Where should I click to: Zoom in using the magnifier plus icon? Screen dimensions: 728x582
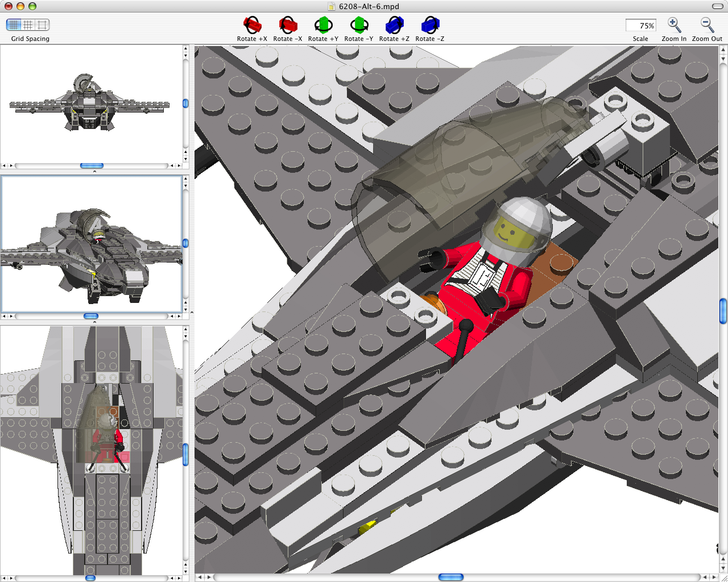(674, 24)
